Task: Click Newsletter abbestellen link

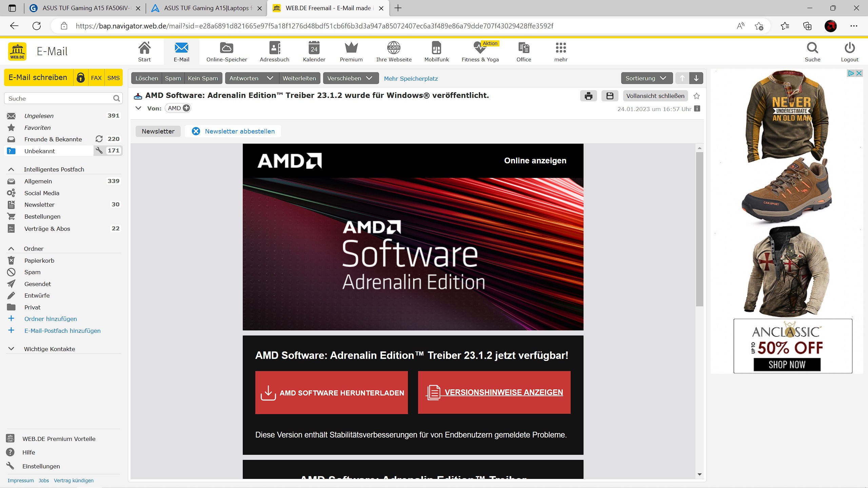Action: 239,131
